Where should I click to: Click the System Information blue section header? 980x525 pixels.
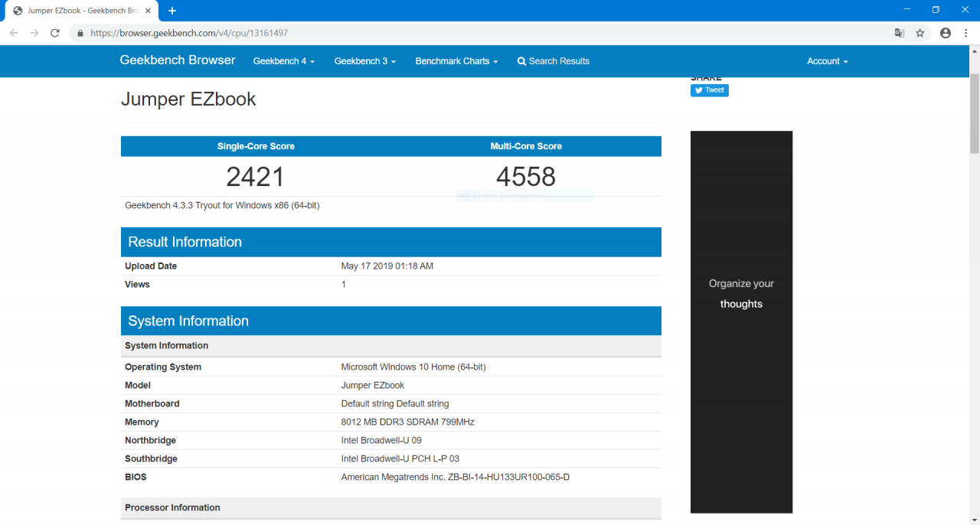pos(391,321)
